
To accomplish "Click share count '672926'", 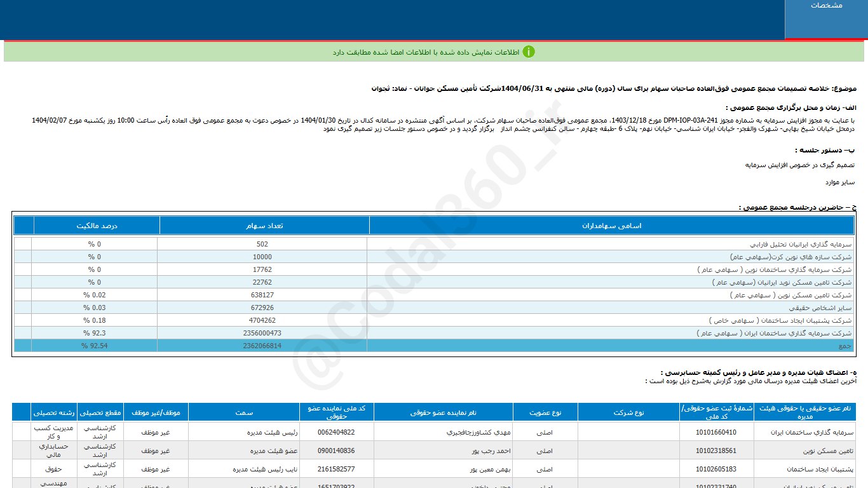I will [x=262, y=308].
